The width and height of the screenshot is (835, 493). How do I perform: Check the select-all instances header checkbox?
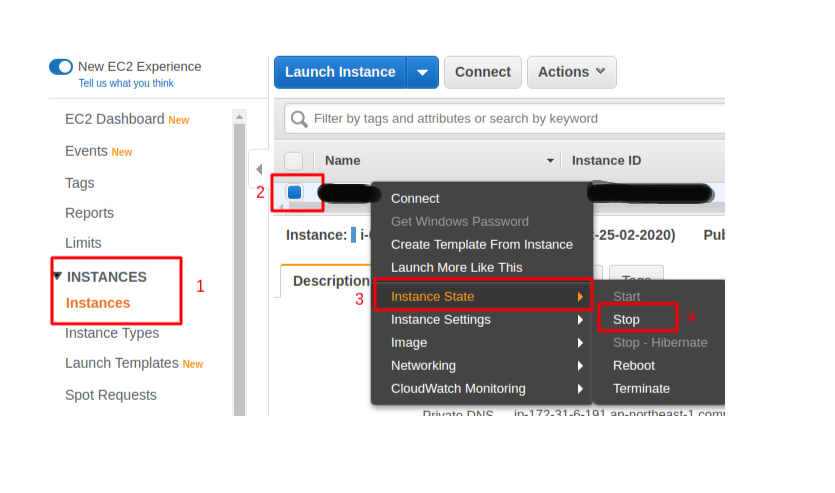click(294, 161)
